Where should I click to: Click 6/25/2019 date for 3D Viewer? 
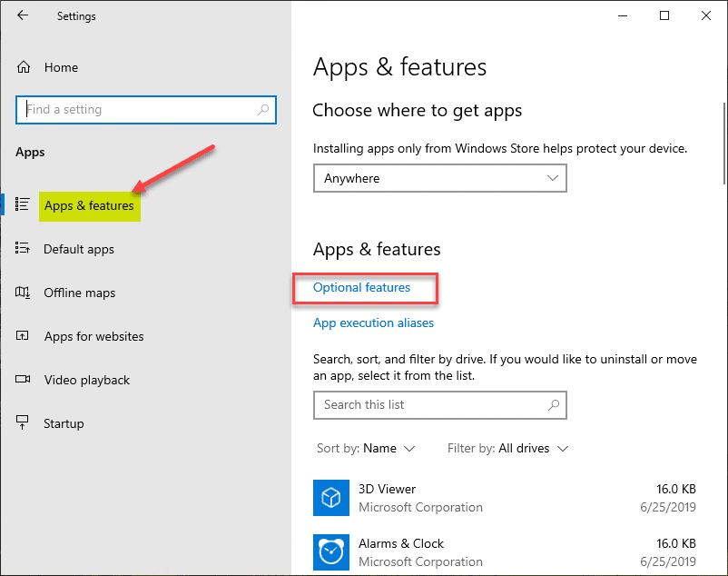click(668, 507)
